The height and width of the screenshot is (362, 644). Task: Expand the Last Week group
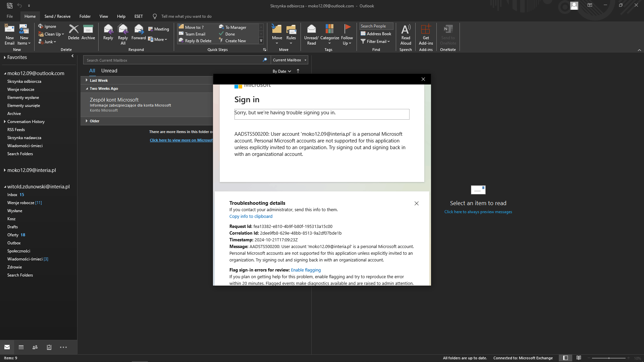87,80
